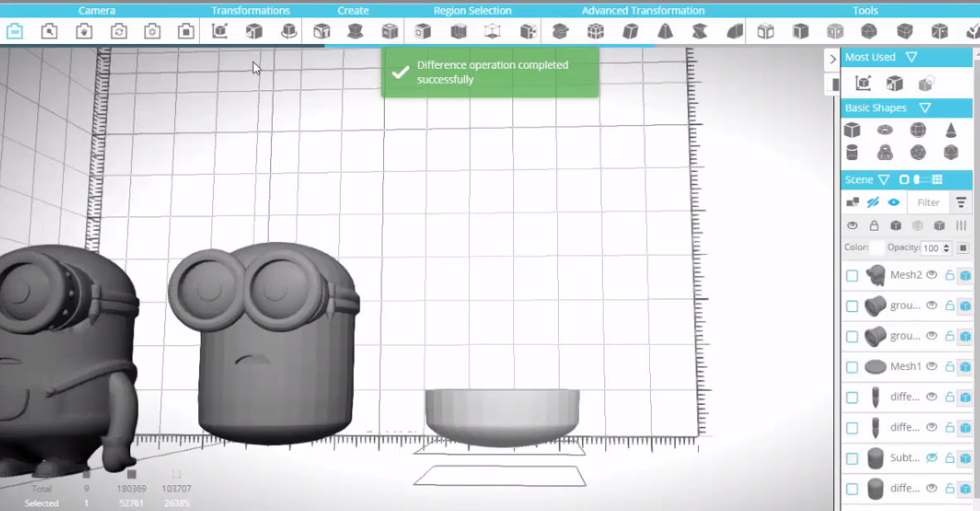Open the object Color swatch

(x=877, y=248)
